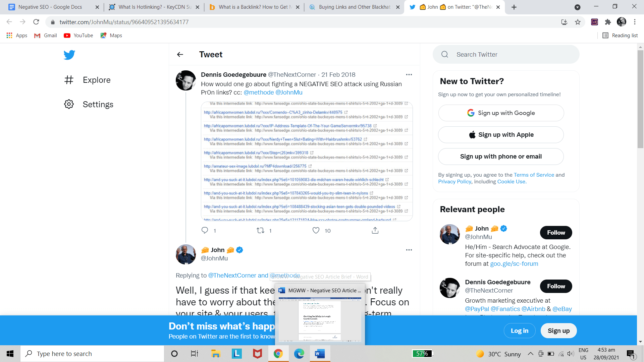Viewport: 644px width, 362px height.
Task: Switch to Buying Links and Other Blackhat tab
Action: 355,7
